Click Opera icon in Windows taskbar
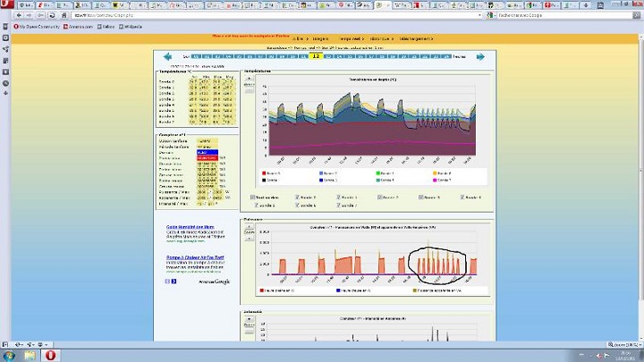 53,355
